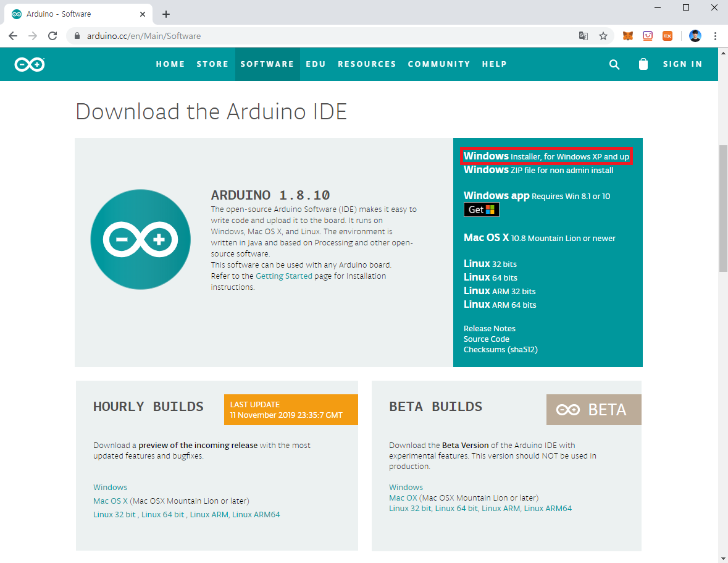
Task: Go to HOME in the navigation bar
Action: 170,64
